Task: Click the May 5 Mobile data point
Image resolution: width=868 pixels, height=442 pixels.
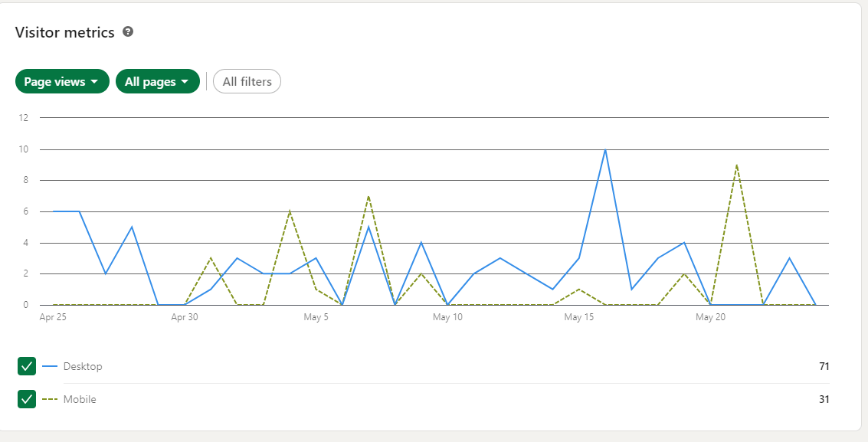Action: [x=317, y=290]
